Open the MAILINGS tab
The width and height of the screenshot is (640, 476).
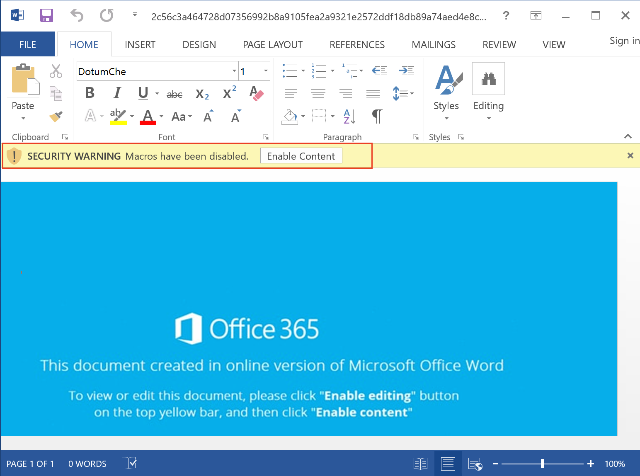tap(433, 44)
